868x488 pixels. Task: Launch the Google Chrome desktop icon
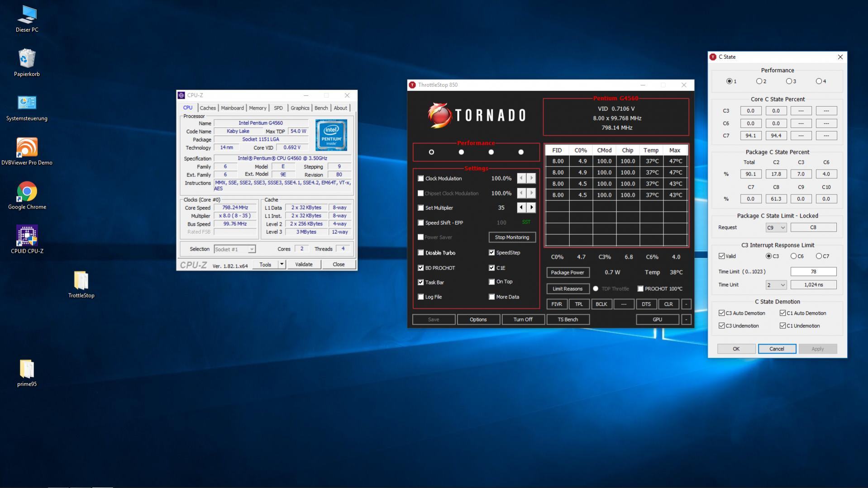27,196
